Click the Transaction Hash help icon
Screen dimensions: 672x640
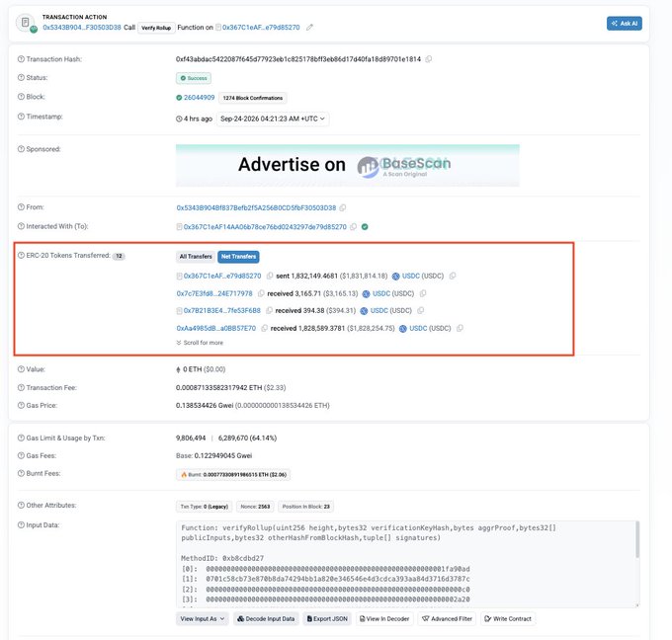[21, 59]
